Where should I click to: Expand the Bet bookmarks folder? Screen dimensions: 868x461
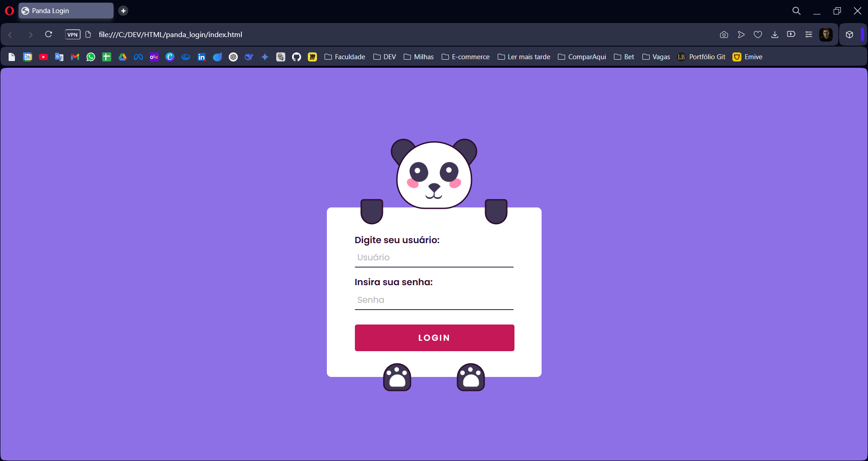click(x=624, y=57)
